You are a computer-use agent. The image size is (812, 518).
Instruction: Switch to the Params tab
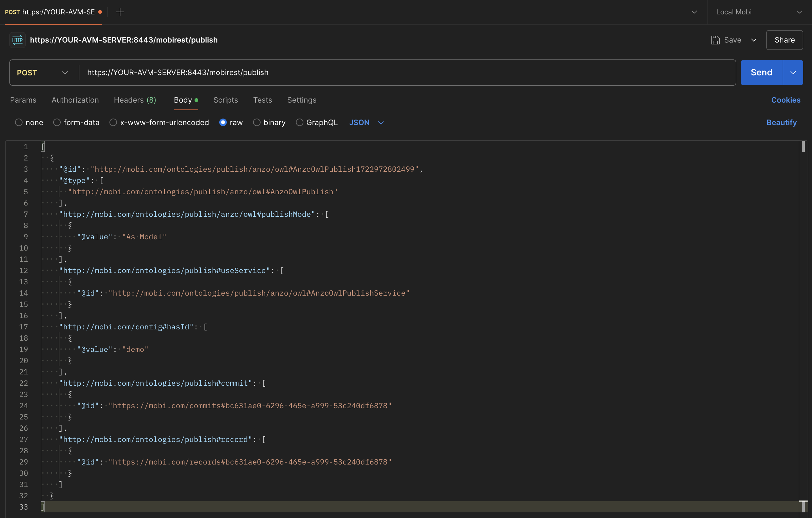point(23,100)
